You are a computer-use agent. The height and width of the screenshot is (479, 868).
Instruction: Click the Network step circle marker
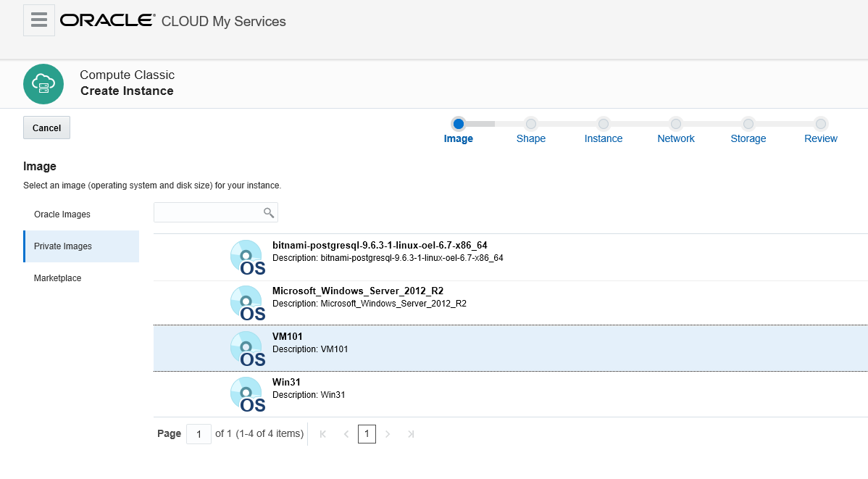click(x=676, y=123)
